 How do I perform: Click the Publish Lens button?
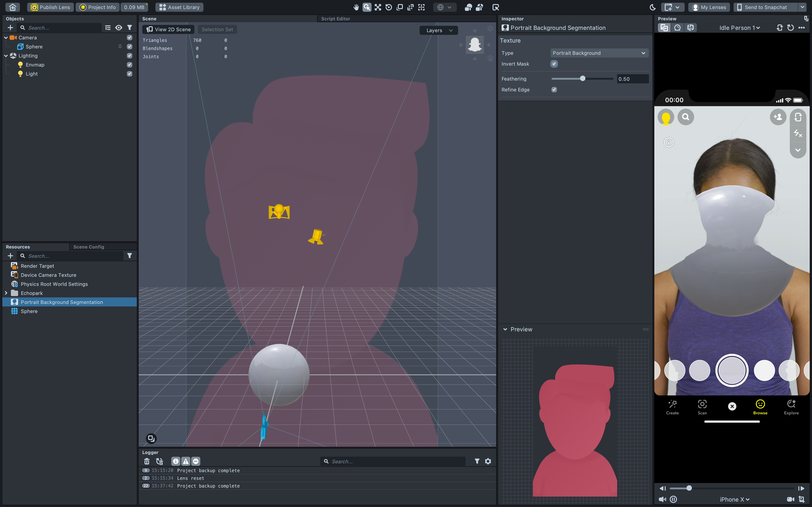[50, 7]
